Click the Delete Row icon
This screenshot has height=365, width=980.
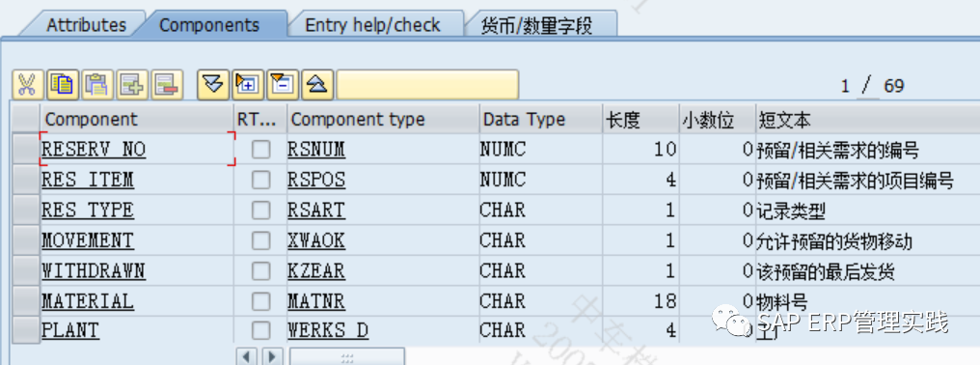tap(167, 85)
